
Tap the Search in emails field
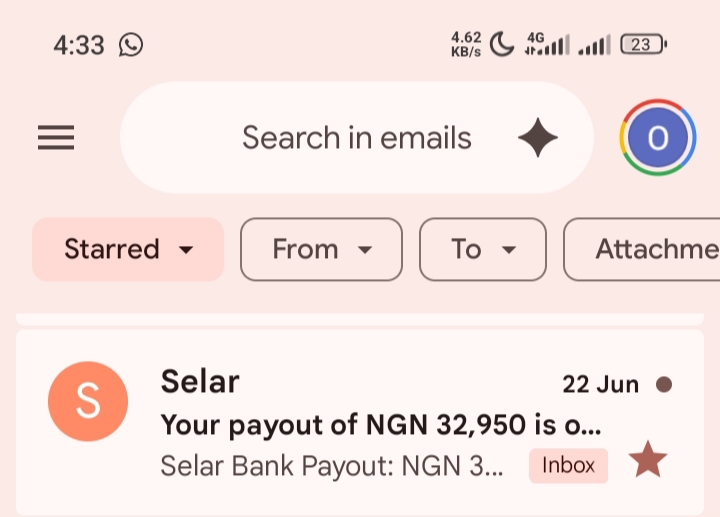pos(357,137)
